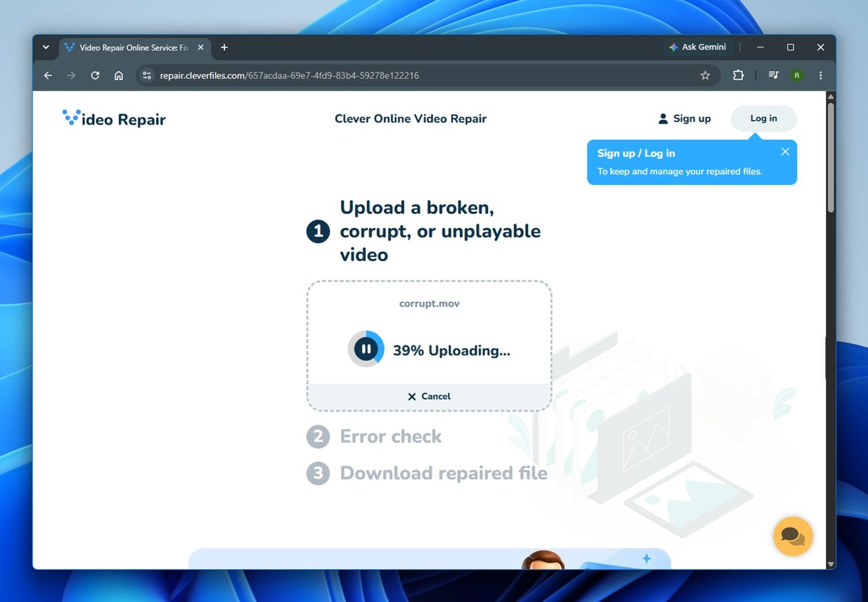Open media controls icon in toolbar
This screenshot has width=868, height=602.
click(773, 75)
